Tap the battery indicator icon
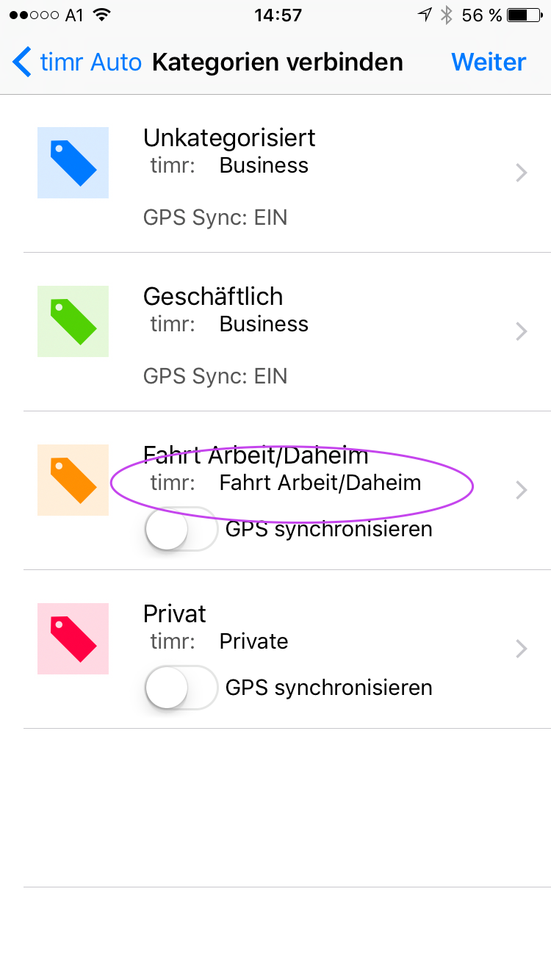The width and height of the screenshot is (551, 980). pyautogui.click(x=526, y=15)
